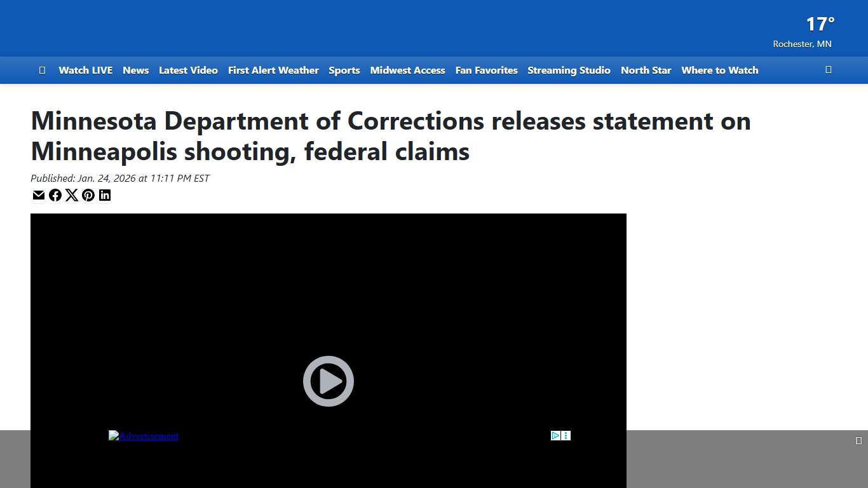Share the story on LinkedIn

coord(105,195)
